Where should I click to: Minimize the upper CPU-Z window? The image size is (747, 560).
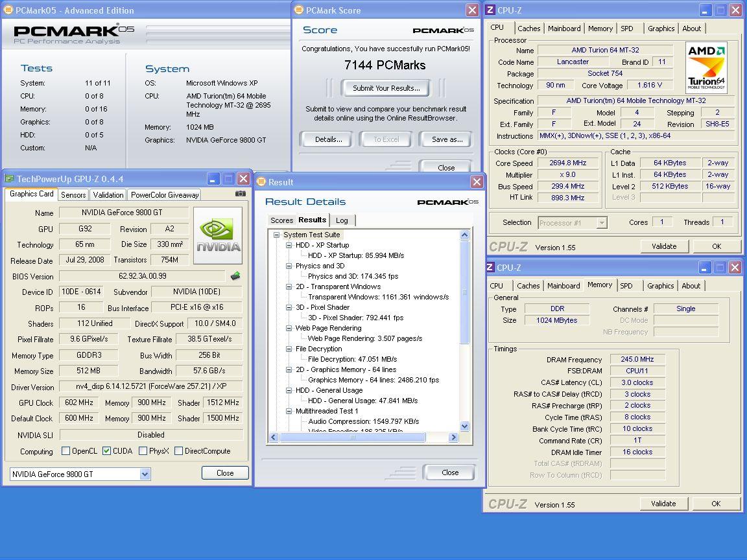coord(705,10)
